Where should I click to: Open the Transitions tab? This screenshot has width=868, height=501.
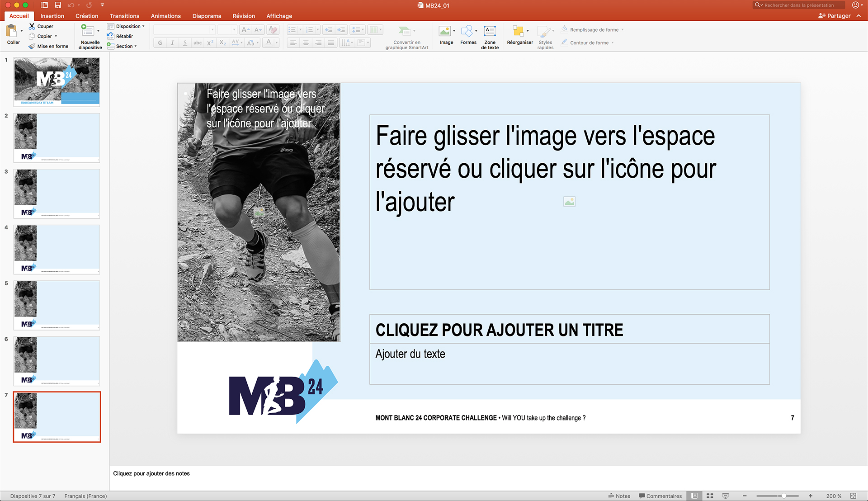(124, 16)
